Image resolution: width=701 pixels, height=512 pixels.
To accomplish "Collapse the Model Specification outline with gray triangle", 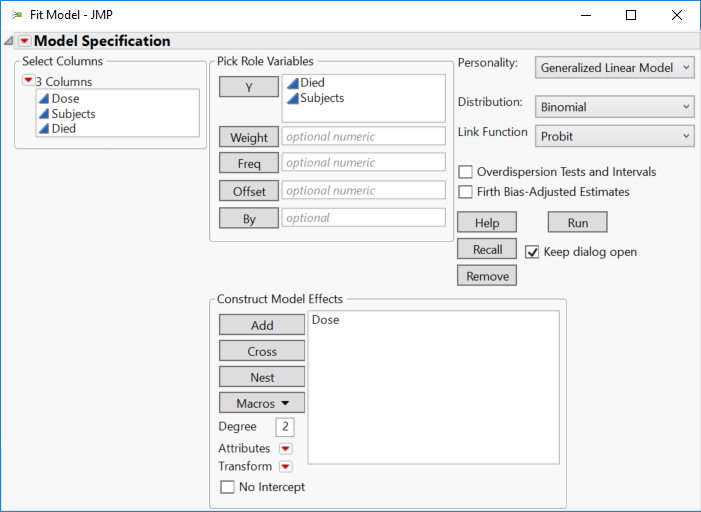I will [9, 41].
